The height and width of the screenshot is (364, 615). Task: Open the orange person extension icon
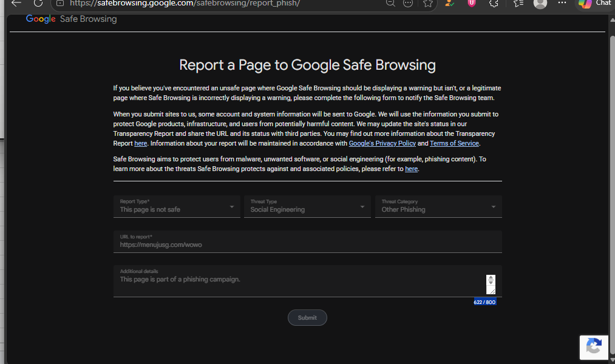tap(449, 3)
